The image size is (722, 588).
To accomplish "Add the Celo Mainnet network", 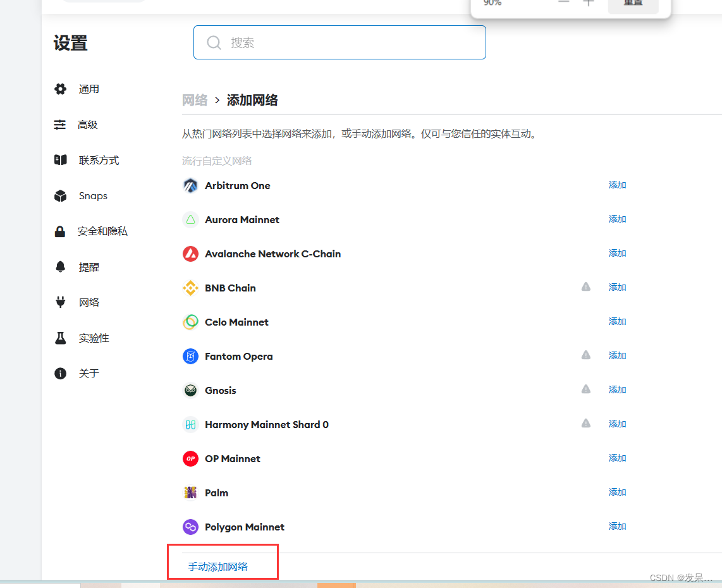I will click(x=617, y=321).
